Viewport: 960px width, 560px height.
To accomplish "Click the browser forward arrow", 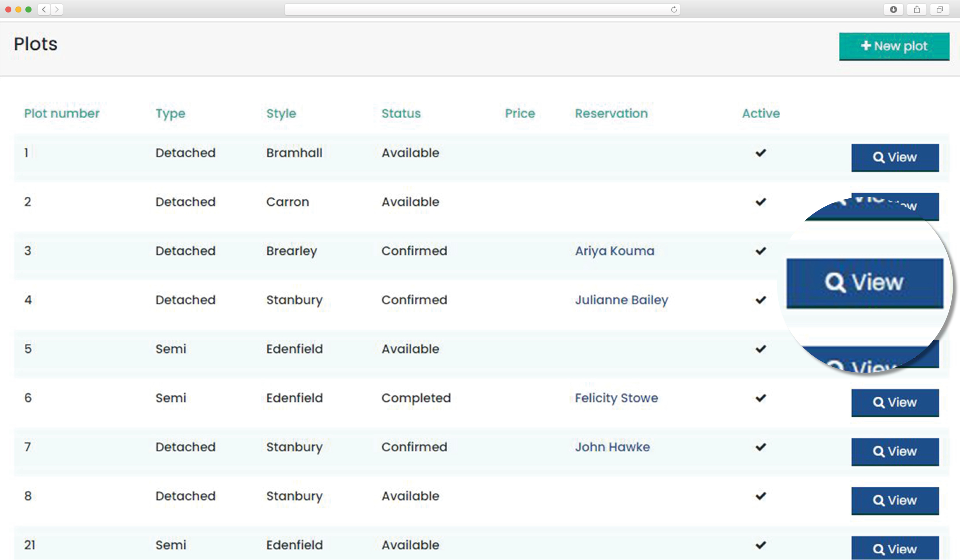I will pos(57,9).
